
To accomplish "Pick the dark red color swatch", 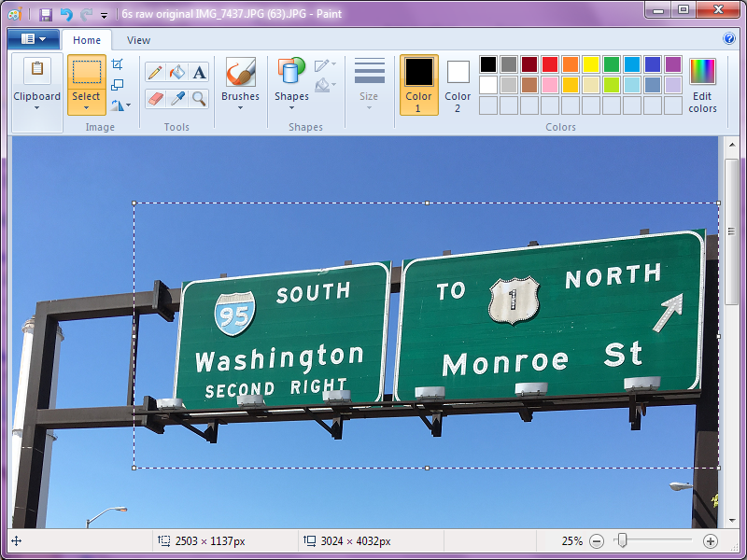I will point(529,64).
